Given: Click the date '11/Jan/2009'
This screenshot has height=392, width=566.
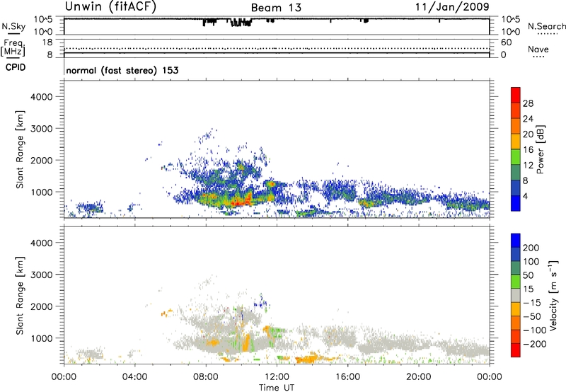Looking at the screenshot, I should (x=452, y=7).
